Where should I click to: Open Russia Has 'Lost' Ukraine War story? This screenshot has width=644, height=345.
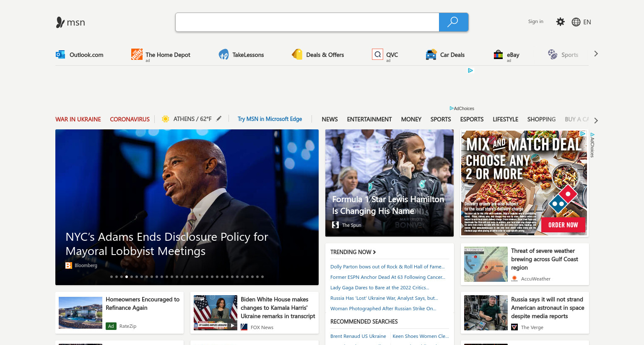(384, 298)
